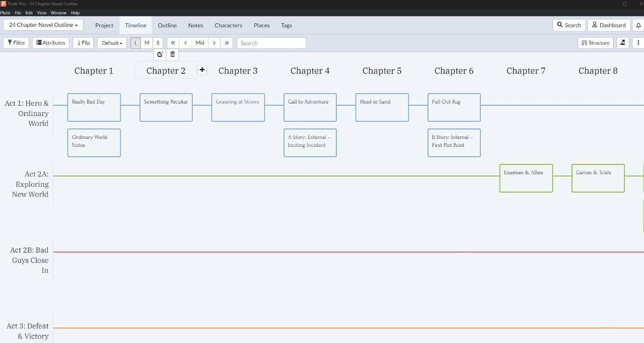The width and height of the screenshot is (644, 343).
Task: Switch to the Characters tab
Action: point(229,26)
